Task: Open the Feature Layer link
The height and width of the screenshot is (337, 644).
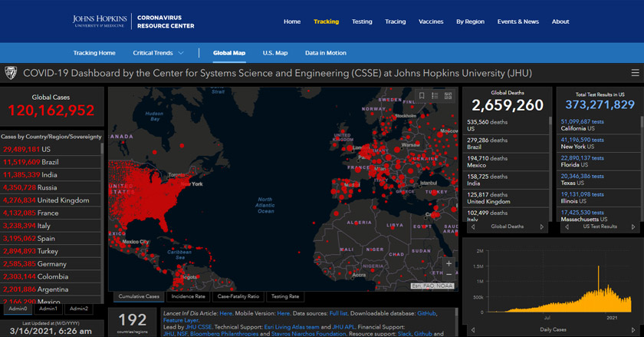Action: (x=181, y=320)
